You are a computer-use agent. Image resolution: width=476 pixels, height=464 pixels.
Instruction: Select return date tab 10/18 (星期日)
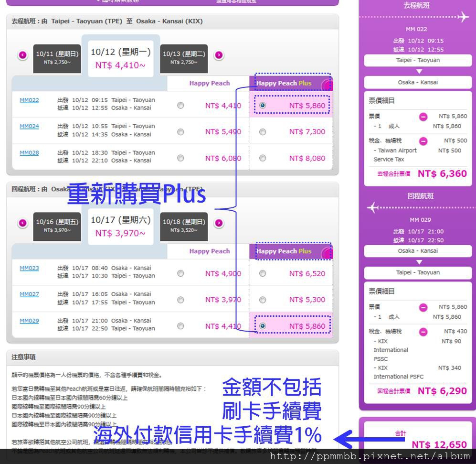[x=184, y=227]
